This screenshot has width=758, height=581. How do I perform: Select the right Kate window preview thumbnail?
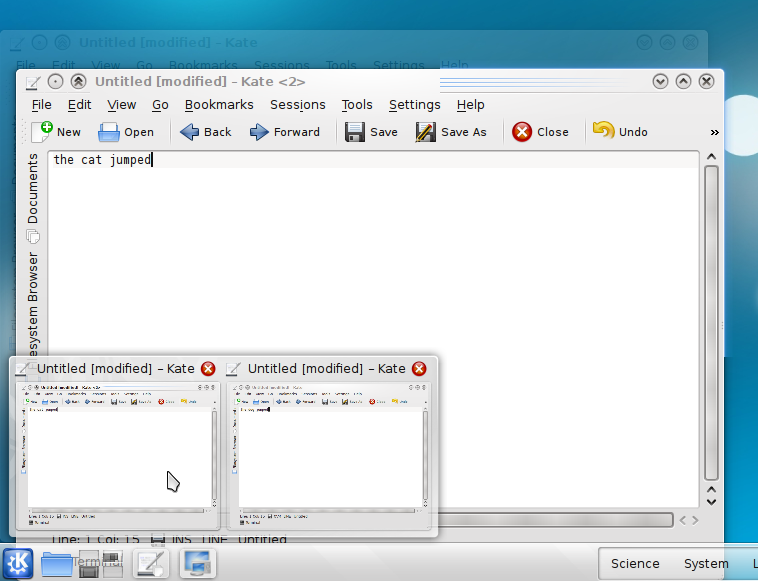329,455
